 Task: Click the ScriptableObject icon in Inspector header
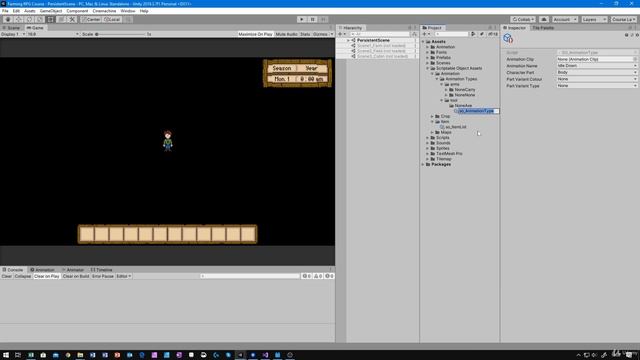click(508, 38)
